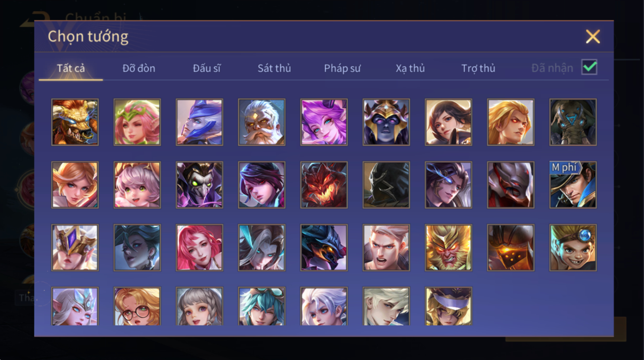
Task: Pick the white-bearded old man hero
Action: [262, 122]
